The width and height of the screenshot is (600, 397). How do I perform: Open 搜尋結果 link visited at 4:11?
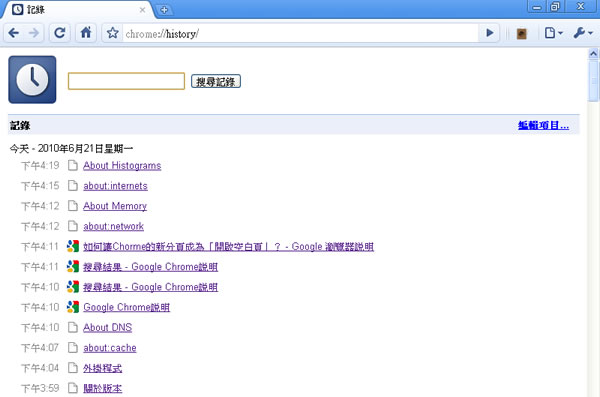click(150, 267)
